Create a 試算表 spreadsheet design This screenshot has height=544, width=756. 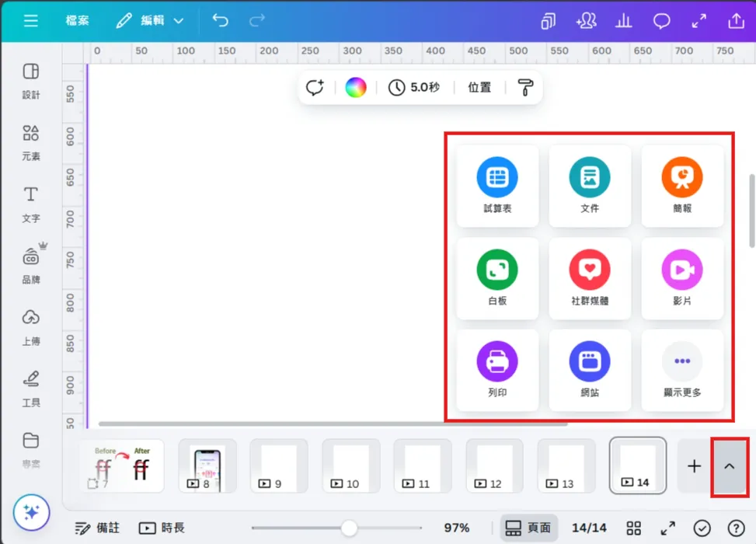[x=497, y=186]
